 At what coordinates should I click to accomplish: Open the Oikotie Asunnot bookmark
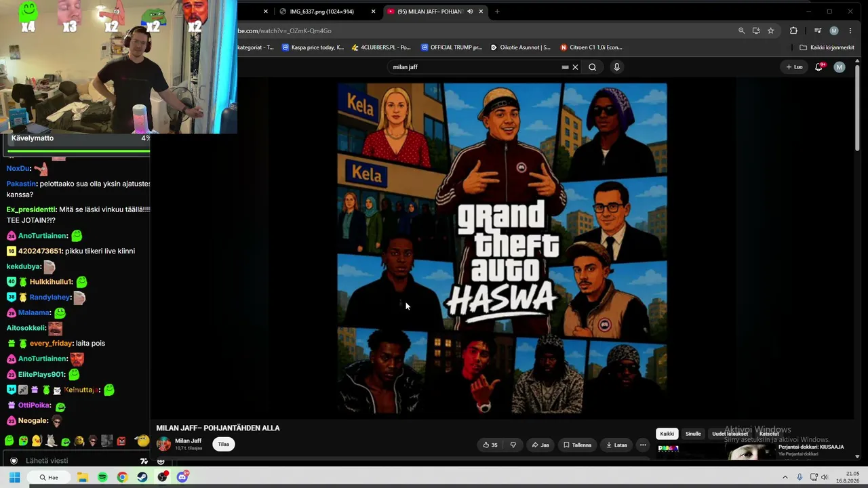[520, 47]
